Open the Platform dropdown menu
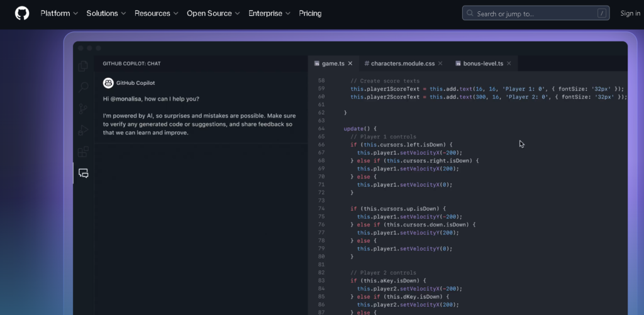This screenshot has height=315, width=644. [59, 14]
